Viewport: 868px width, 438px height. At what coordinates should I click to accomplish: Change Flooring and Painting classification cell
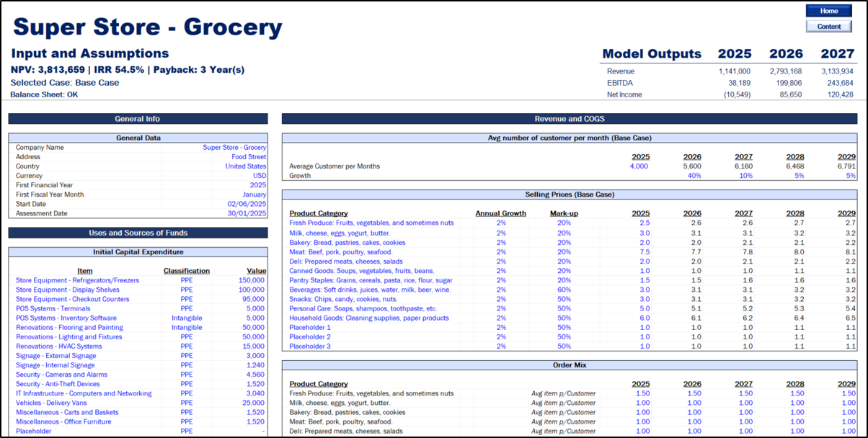pyautogui.click(x=187, y=327)
